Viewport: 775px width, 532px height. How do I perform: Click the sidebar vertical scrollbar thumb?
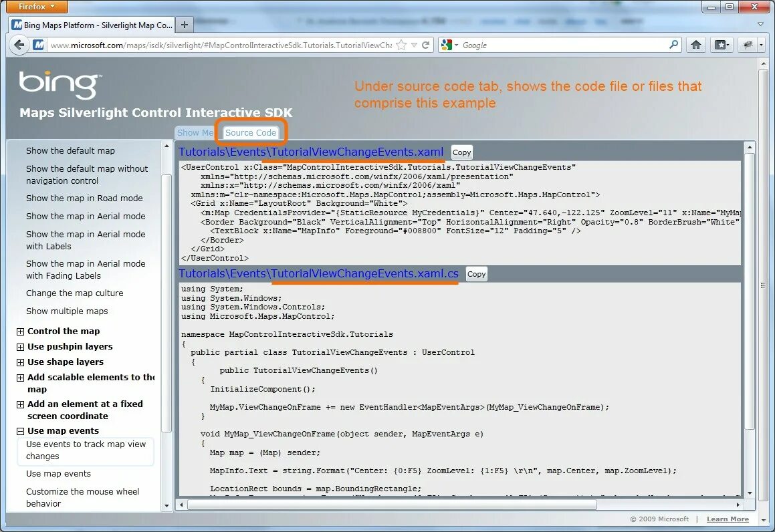167,302
